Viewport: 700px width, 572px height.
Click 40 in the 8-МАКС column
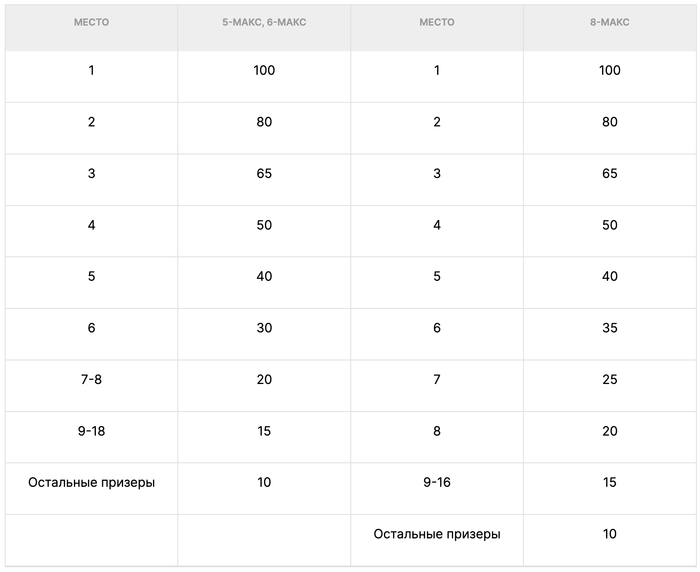coord(609,277)
